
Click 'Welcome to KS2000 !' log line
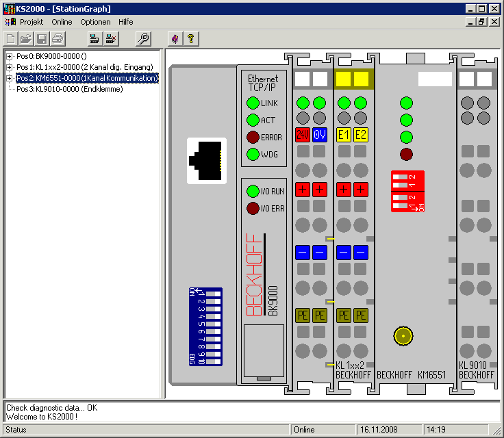(x=42, y=417)
